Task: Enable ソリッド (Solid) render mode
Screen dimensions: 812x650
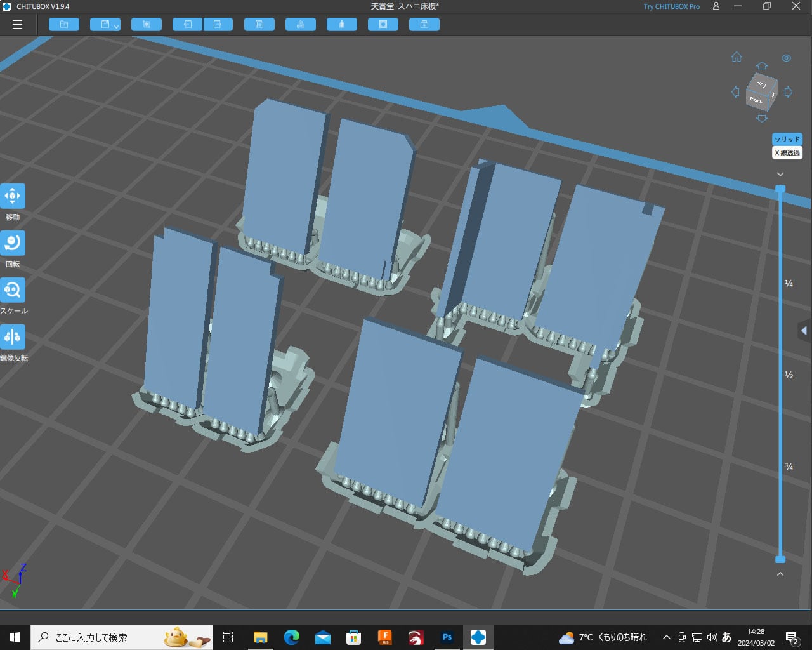Action: click(787, 140)
